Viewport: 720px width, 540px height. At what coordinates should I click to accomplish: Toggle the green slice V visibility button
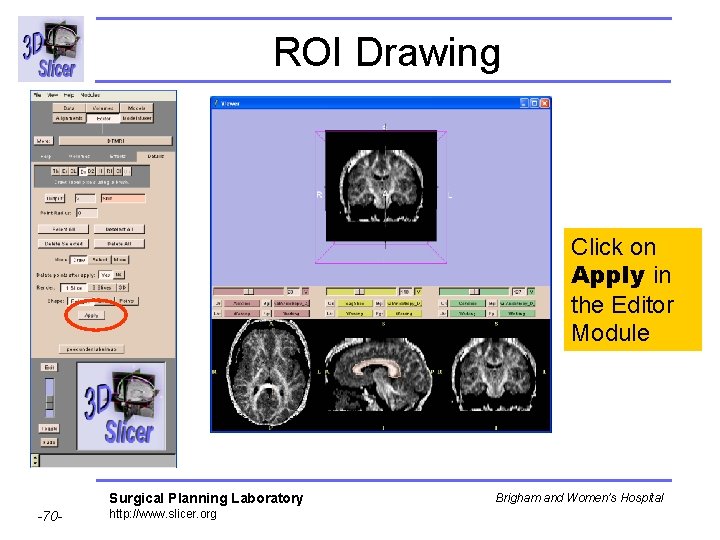pyautogui.click(x=531, y=292)
